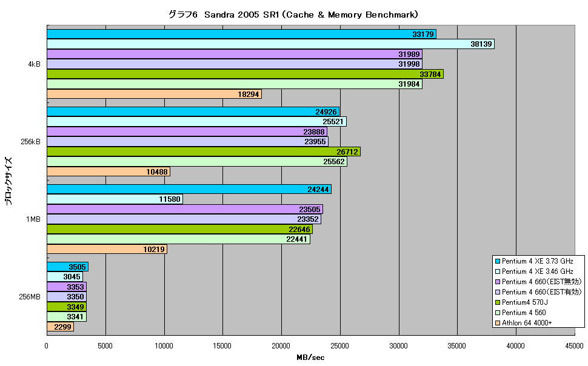Image resolution: width=588 pixels, height=366 pixels.
Task: Click the 11580 data label
Action: tap(170, 199)
